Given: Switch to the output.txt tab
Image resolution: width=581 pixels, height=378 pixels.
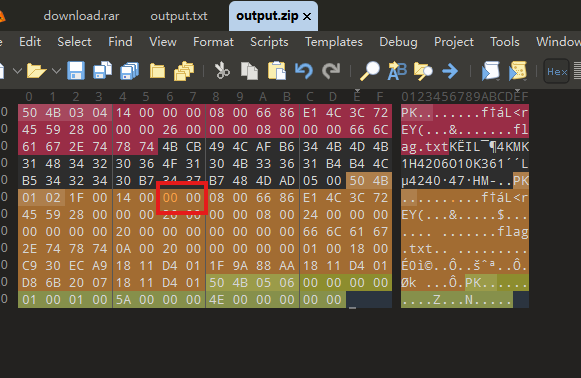Looking at the screenshot, I should point(179,16).
